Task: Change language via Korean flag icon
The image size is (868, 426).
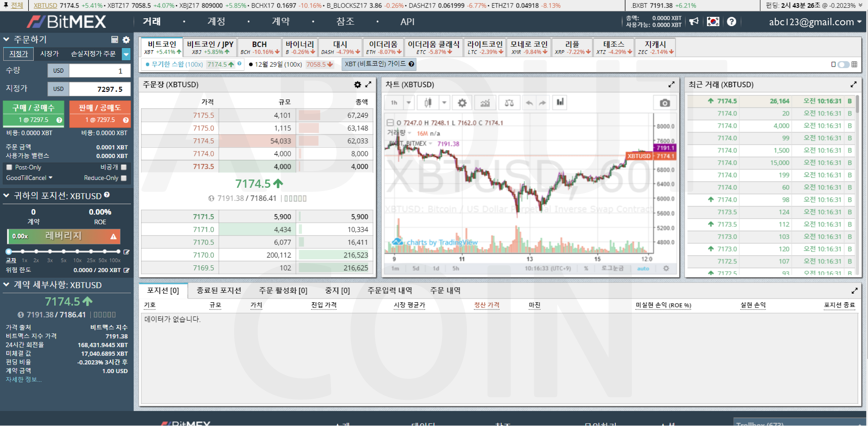Action: tap(713, 22)
